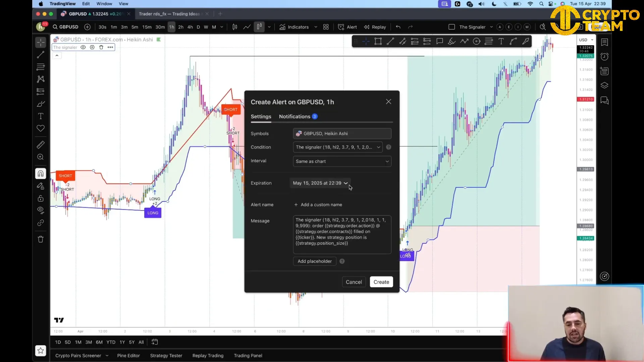Open the Indicators dialog
644x362 pixels.
[294, 27]
